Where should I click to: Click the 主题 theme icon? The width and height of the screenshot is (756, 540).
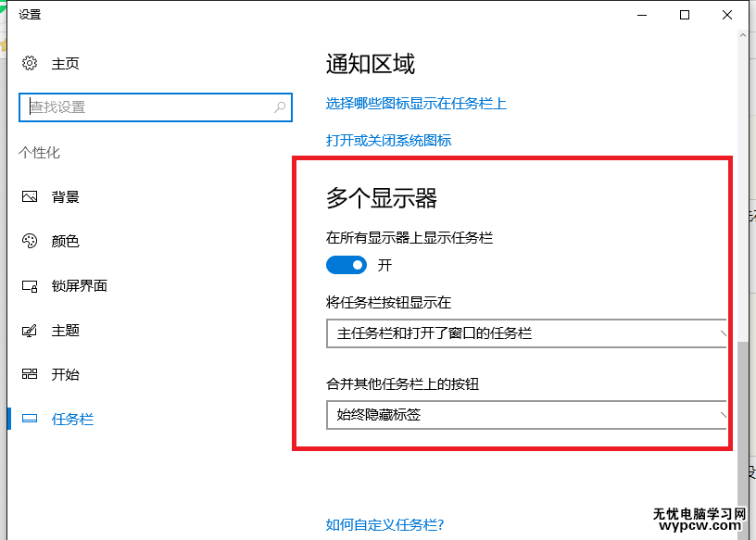click(x=30, y=331)
